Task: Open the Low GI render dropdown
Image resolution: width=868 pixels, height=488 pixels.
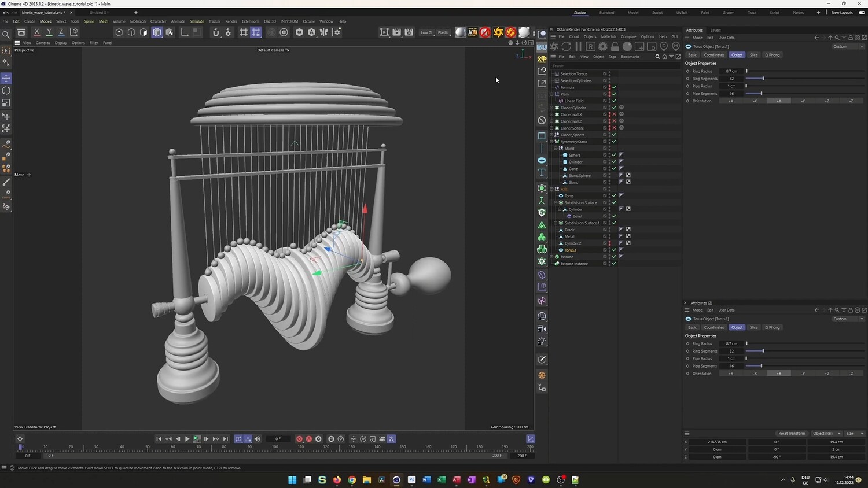Action: [x=426, y=32]
